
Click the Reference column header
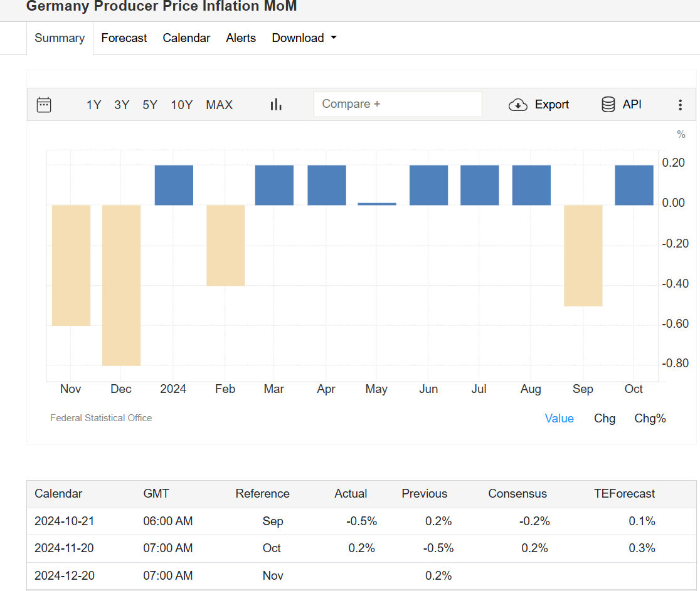pyautogui.click(x=262, y=493)
